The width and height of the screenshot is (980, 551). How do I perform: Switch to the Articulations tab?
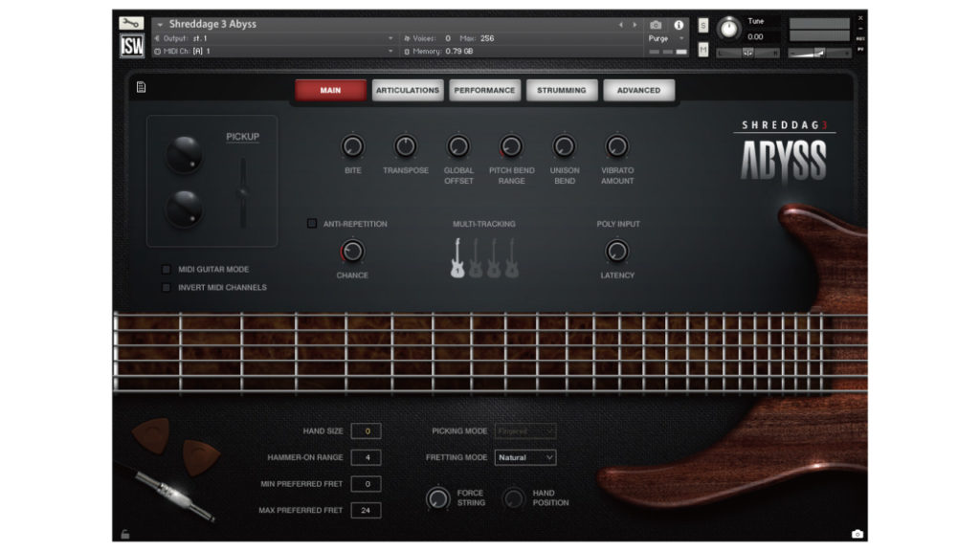point(408,90)
